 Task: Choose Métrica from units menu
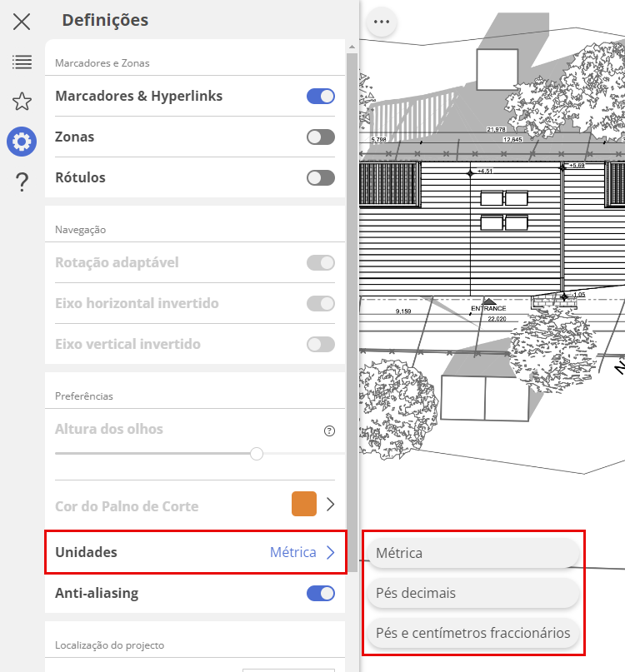point(472,553)
